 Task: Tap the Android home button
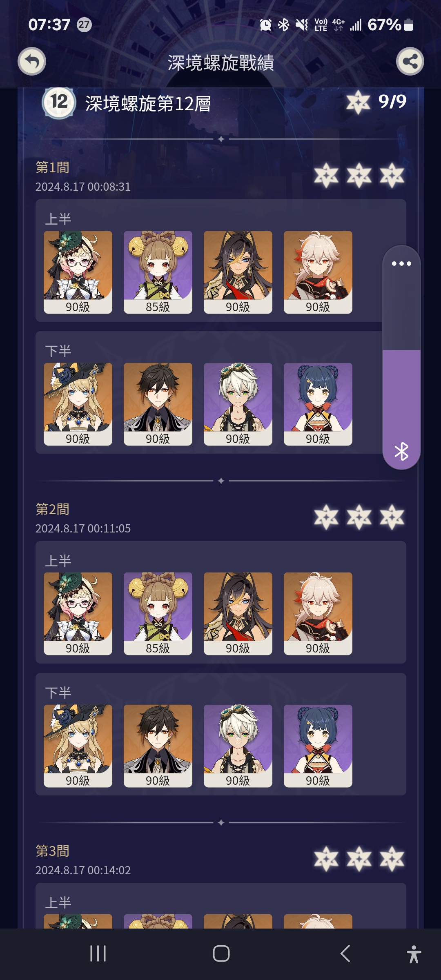pyautogui.click(x=221, y=953)
